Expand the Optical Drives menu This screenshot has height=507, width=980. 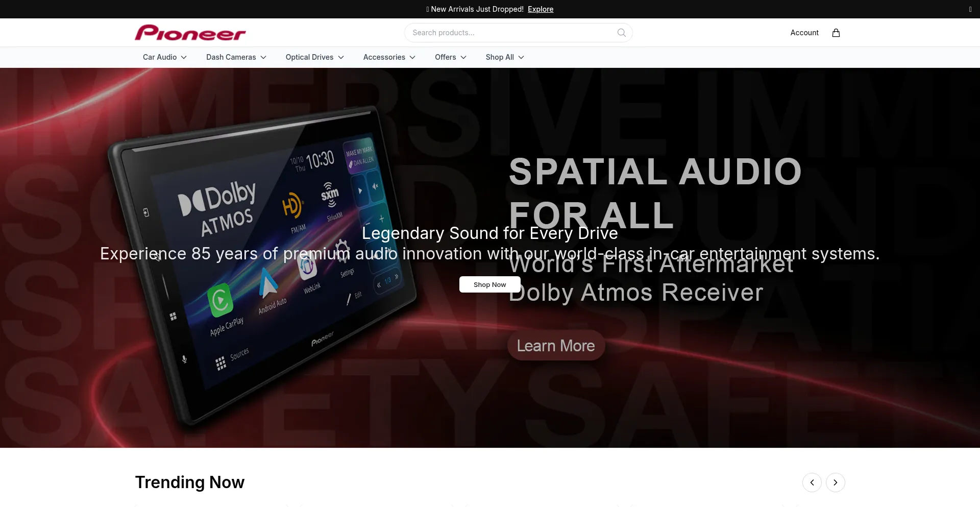point(315,57)
